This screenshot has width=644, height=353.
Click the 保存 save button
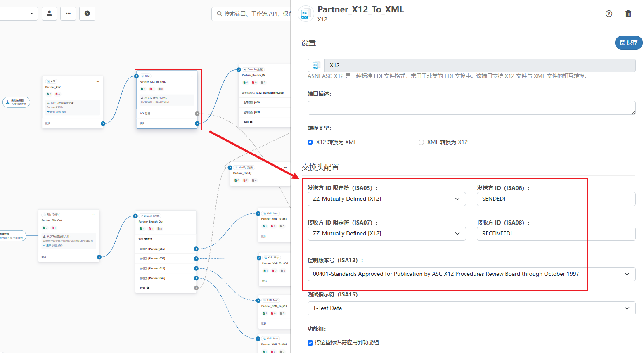click(629, 43)
